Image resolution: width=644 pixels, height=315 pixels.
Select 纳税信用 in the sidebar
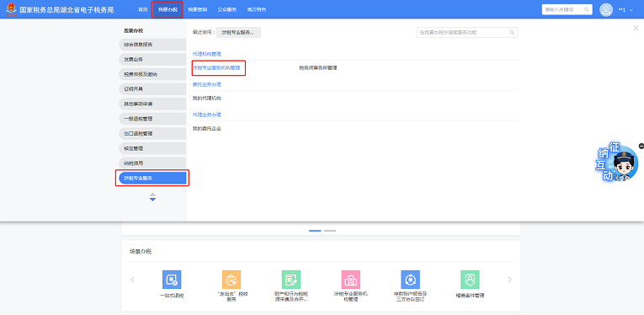tap(152, 163)
